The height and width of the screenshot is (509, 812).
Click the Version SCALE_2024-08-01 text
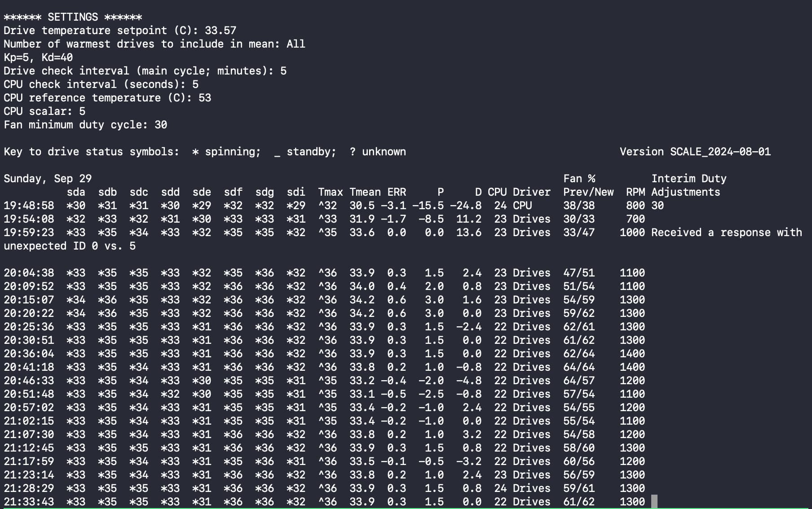(695, 152)
